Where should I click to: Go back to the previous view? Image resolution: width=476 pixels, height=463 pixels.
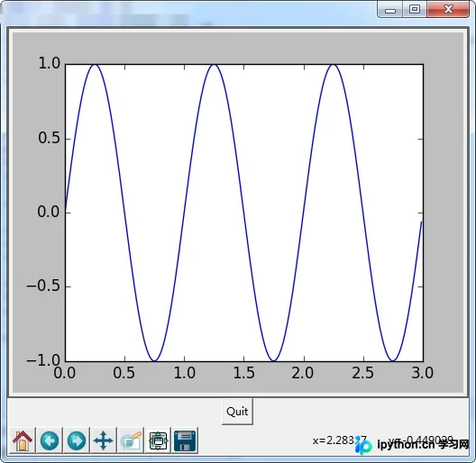pos(50,440)
